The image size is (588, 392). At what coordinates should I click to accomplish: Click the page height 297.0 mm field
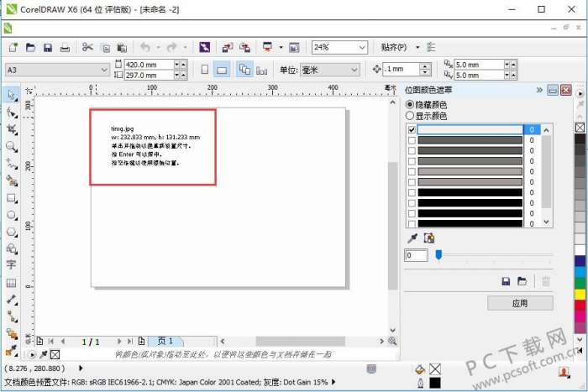149,75
